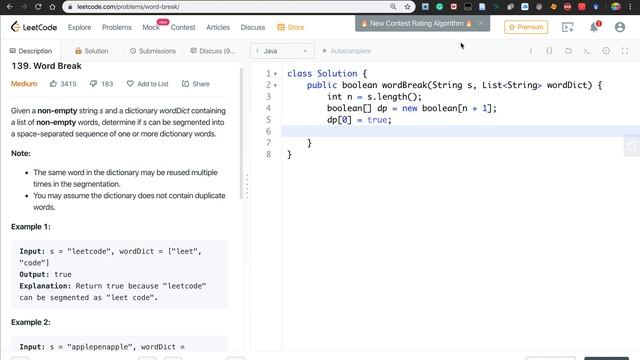Reset code to default icon
This screenshot has width=640, height=360.
coord(568,51)
